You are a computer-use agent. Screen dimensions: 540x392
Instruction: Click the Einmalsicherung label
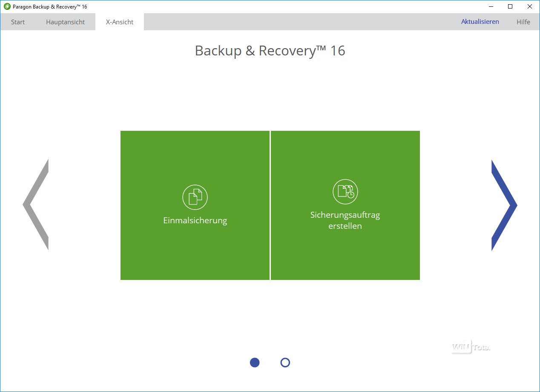[x=195, y=220]
